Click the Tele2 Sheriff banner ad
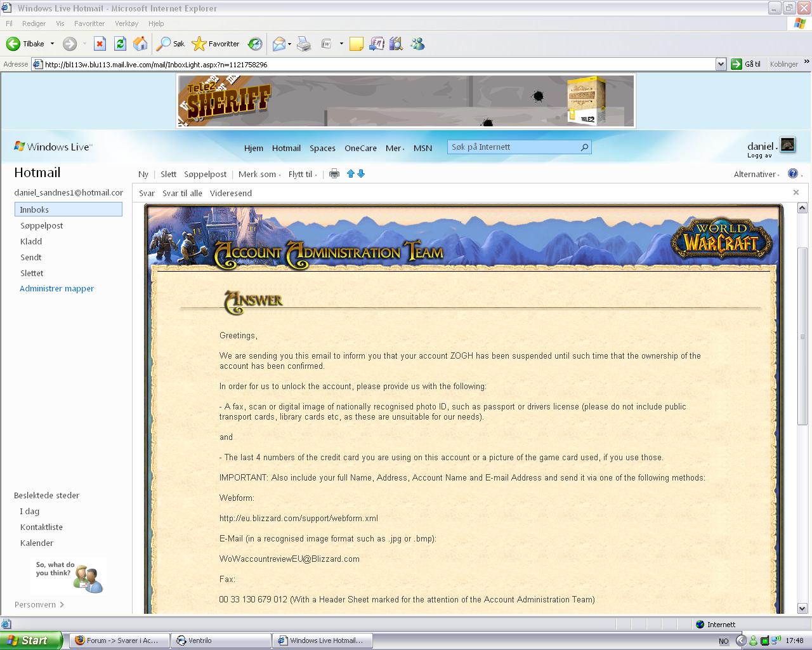 pyautogui.click(x=405, y=101)
